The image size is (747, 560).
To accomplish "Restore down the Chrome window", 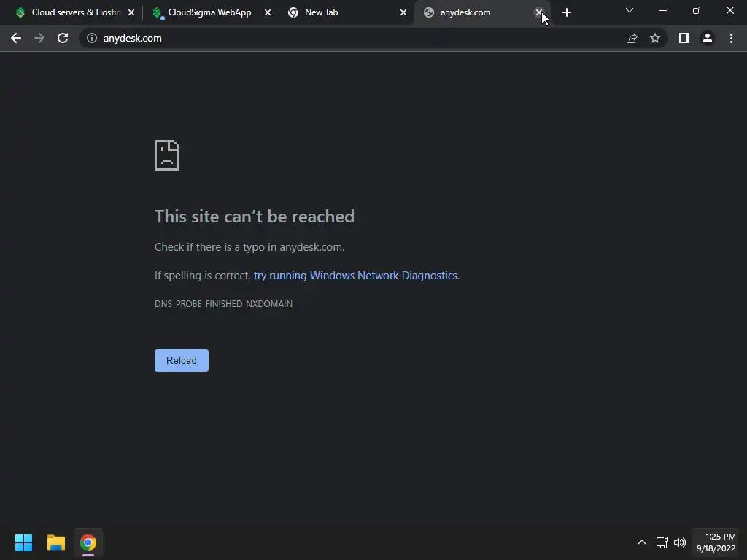I will 697,10.
